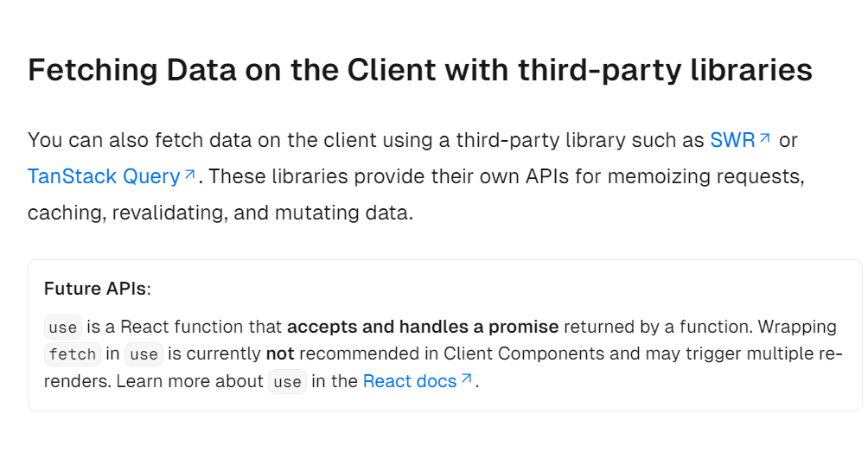This screenshot has height=452, width=868.
Task: Click the Future APIs bold label
Action: [x=95, y=289]
